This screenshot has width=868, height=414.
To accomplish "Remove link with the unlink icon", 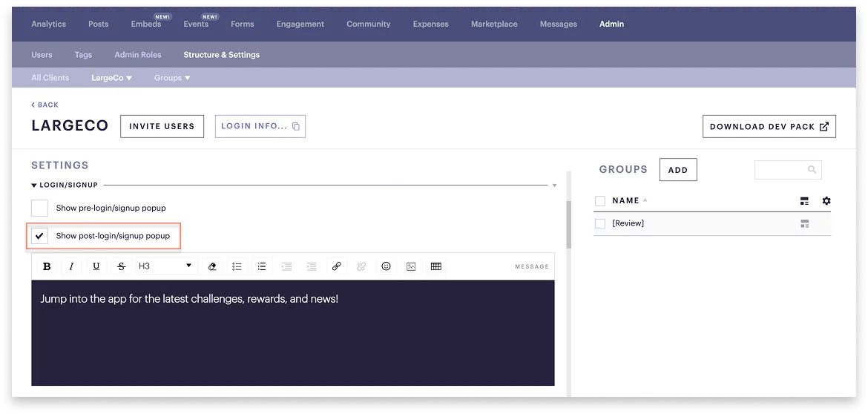I will click(x=361, y=266).
